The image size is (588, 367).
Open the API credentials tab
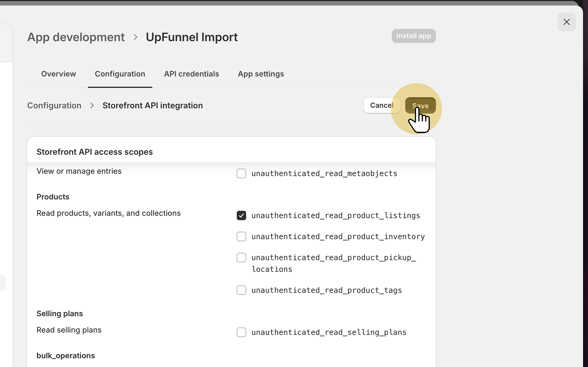coord(192,74)
